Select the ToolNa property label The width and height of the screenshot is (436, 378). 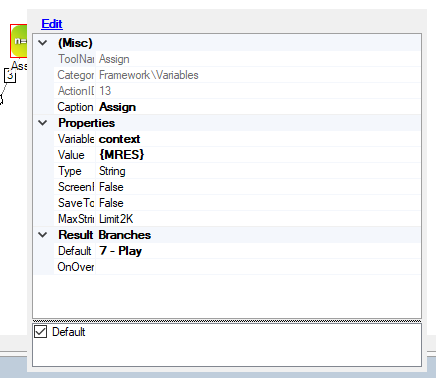tap(75, 59)
